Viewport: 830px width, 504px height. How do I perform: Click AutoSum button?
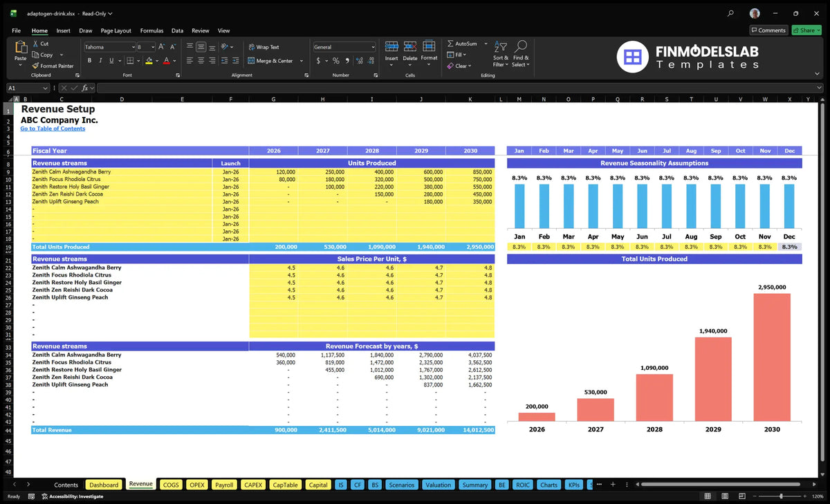coord(463,44)
